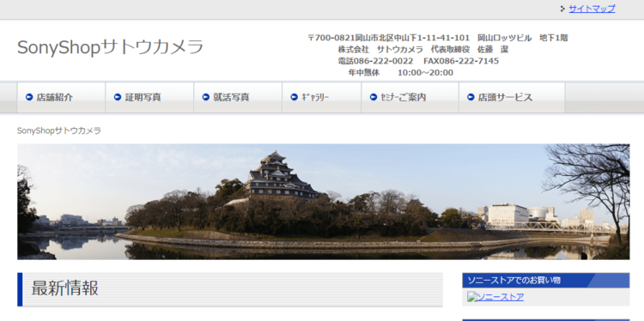
Task: Choose the 店頭サービス menu item
Action: click(512, 97)
